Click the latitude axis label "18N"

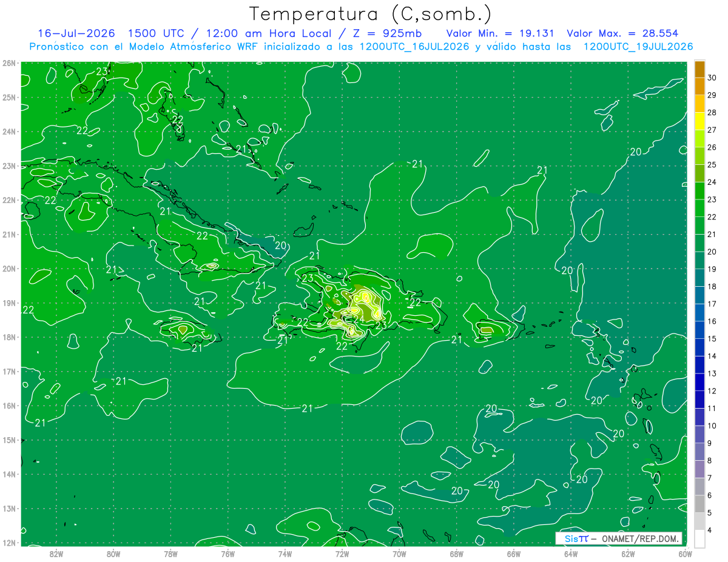tap(9, 337)
